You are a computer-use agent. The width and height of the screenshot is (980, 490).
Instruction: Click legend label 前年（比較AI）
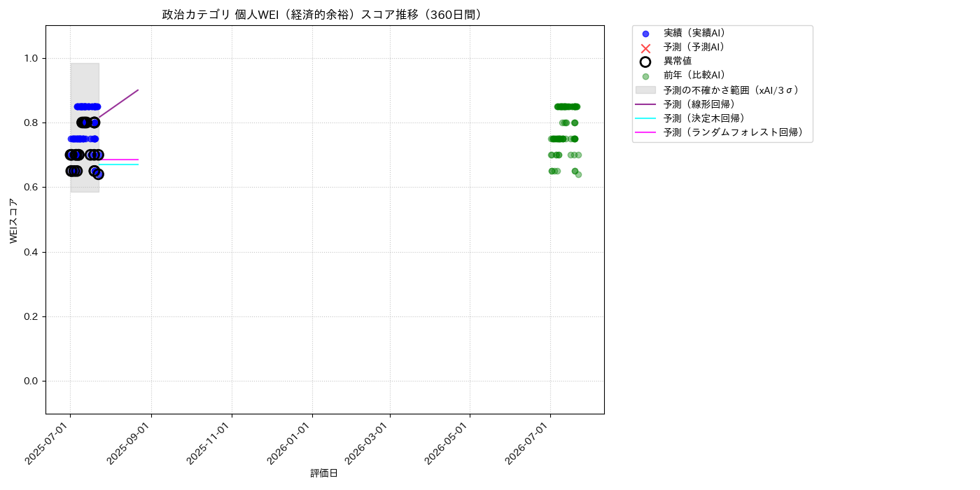pos(696,76)
